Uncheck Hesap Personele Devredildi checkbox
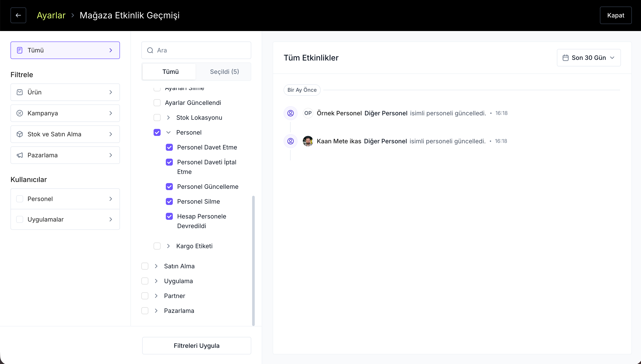 pyautogui.click(x=169, y=216)
